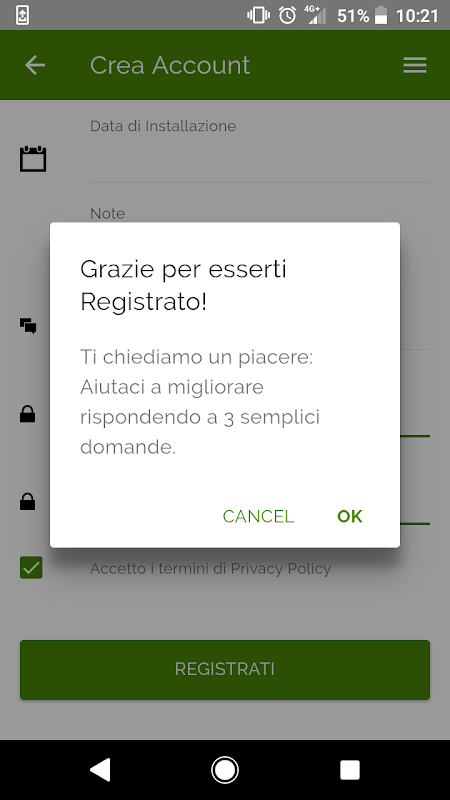The width and height of the screenshot is (450, 800).
Task: Tap the Crea Account title
Action: (170, 65)
